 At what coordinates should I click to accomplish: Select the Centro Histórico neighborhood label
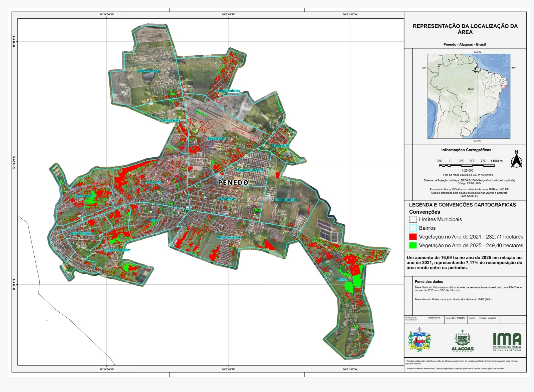pos(82,233)
